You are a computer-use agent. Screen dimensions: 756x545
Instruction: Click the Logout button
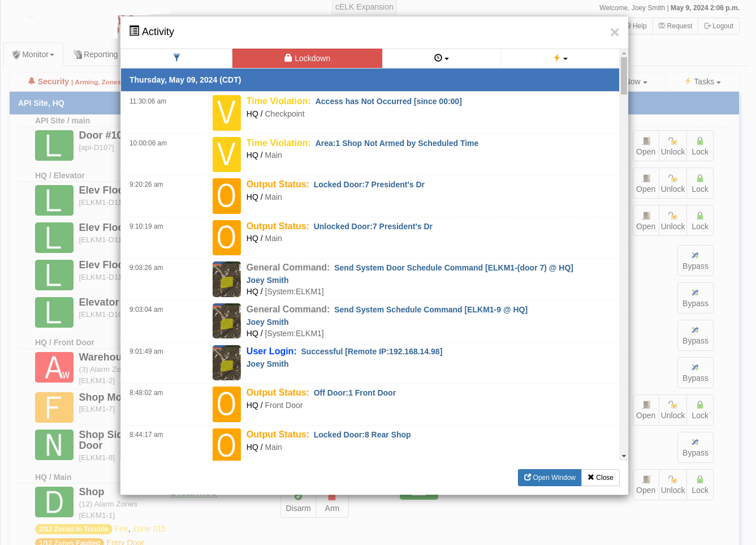click(719, 26)
